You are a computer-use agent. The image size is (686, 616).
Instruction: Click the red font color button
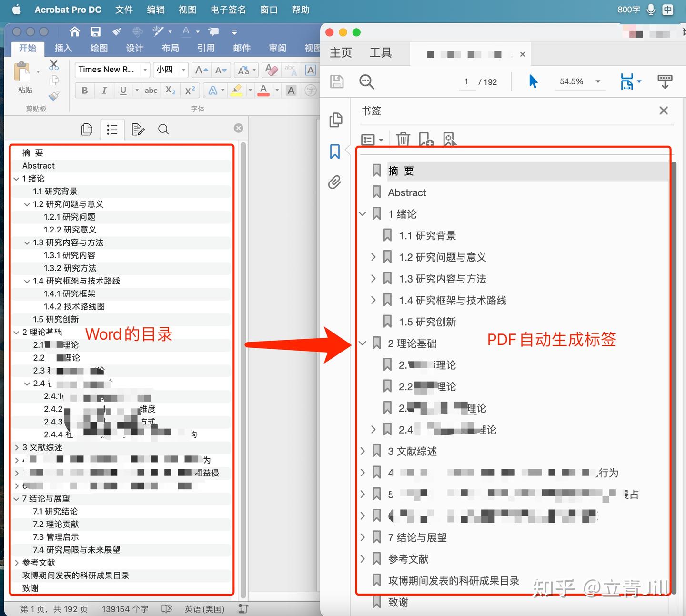coord(263,90)
